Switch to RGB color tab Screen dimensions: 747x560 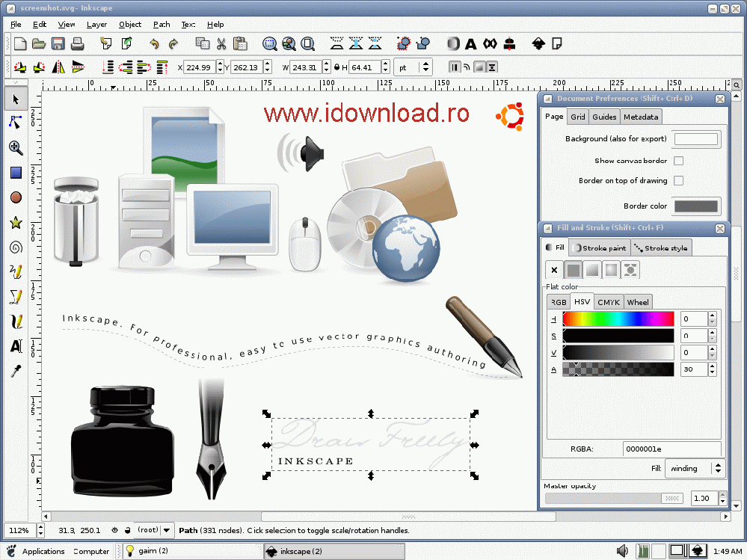(559, 302)
